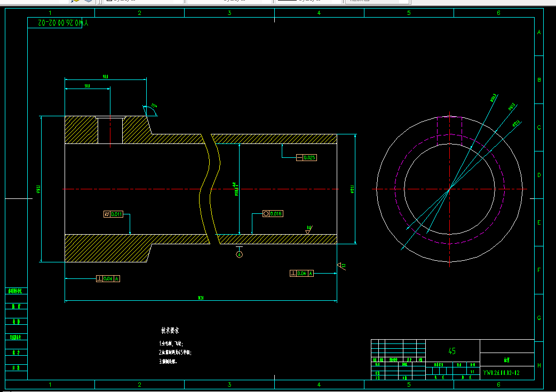The width and height of the screenshot is (556, 392).
Task: Click the rotated text YW0.26.00.02-02
Action: click(x=63, y=23)
